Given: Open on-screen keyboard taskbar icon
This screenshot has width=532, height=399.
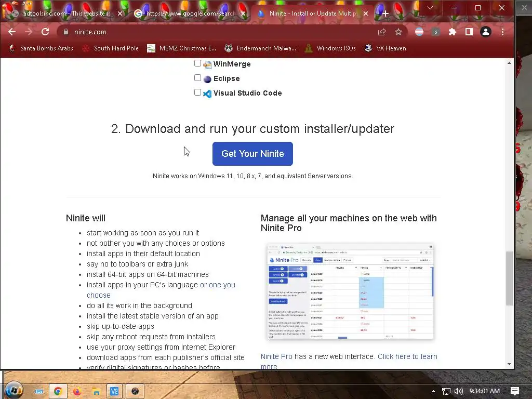Looking at the screenshot, I should click(38, 392).
